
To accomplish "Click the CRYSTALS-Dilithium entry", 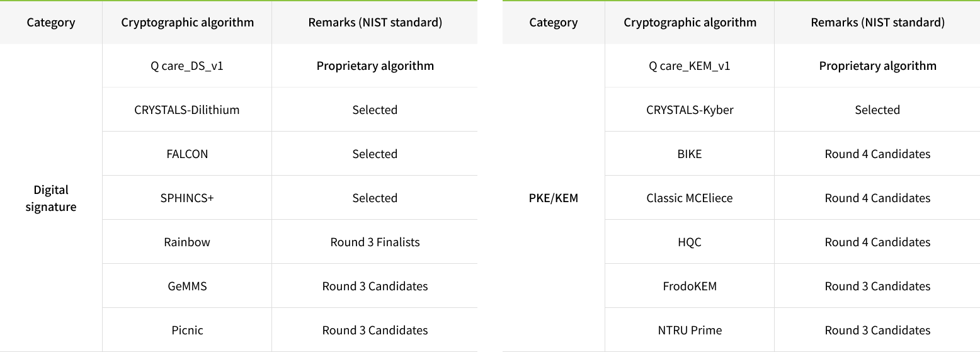I will coord(187,110).
